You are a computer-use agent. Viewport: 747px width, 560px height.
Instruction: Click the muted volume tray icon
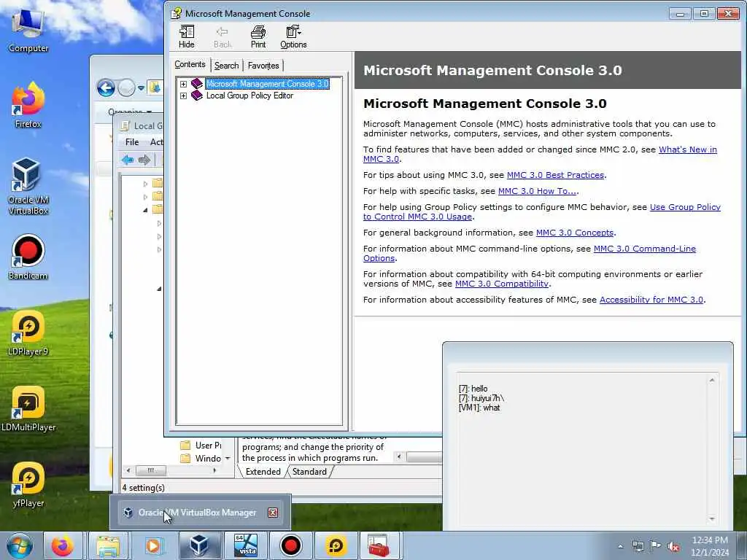click(673, 547)
